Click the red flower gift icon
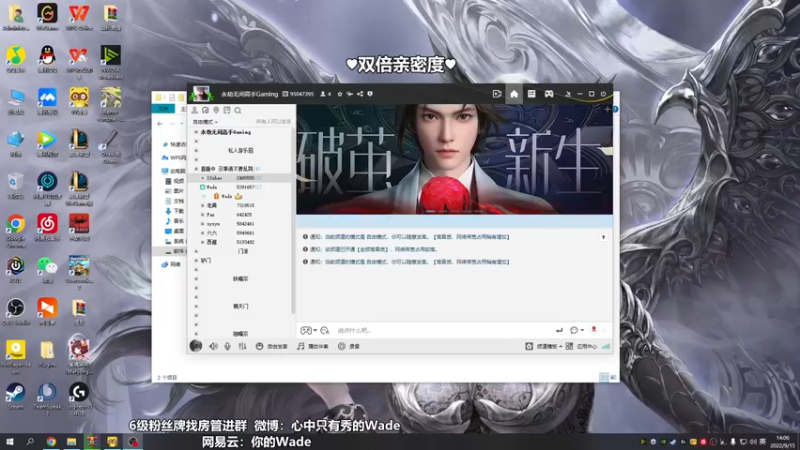 point(594,330)
